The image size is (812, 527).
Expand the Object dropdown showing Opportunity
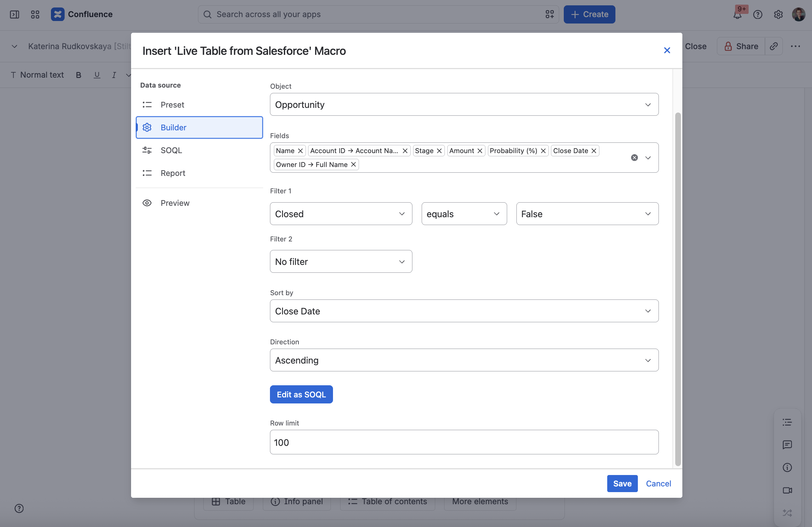[464, 105]
